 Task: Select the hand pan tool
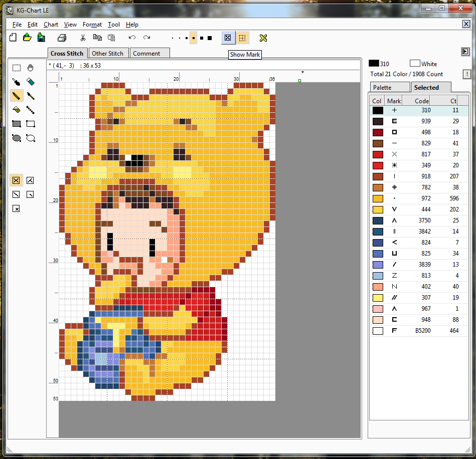click(31, 68)
